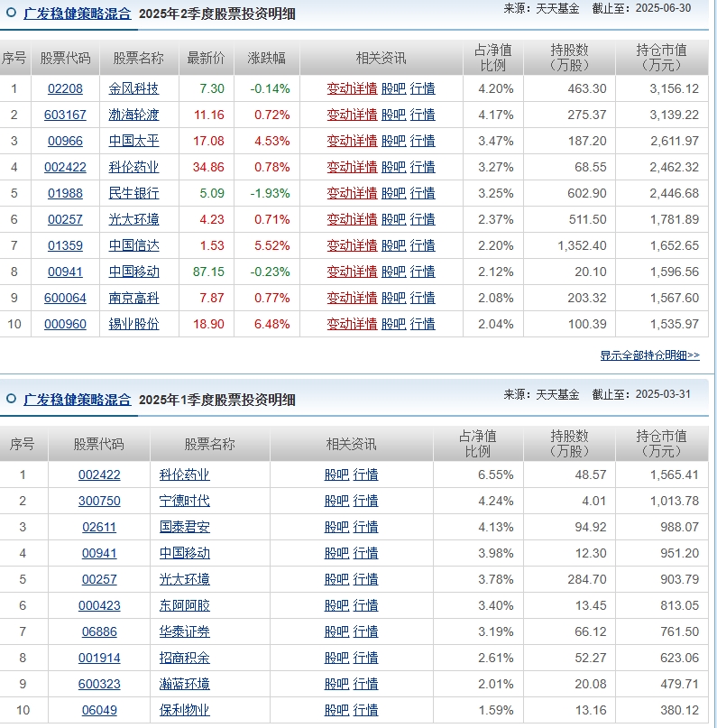Open 股吧 for 科伦药业 in 2季度 table
The image size is (717, 728).
point(393,167)
